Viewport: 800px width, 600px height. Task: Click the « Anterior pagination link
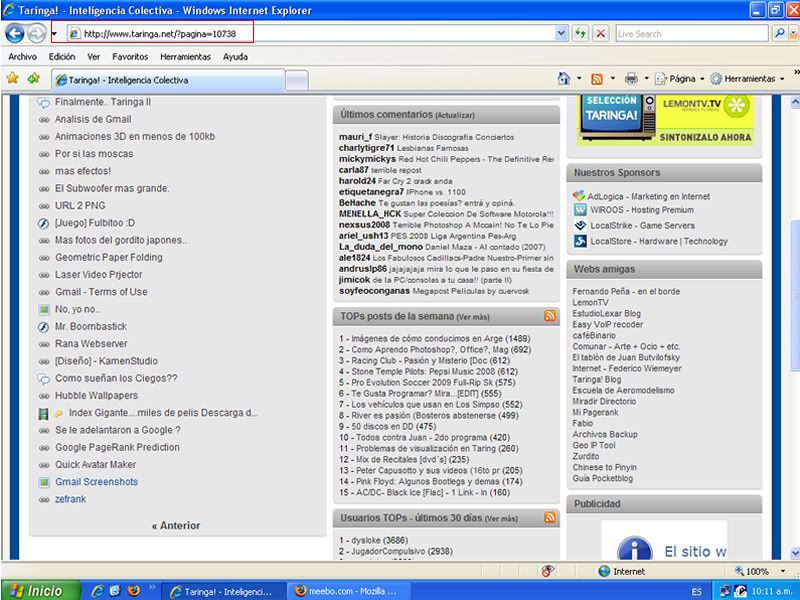(176, 526)
